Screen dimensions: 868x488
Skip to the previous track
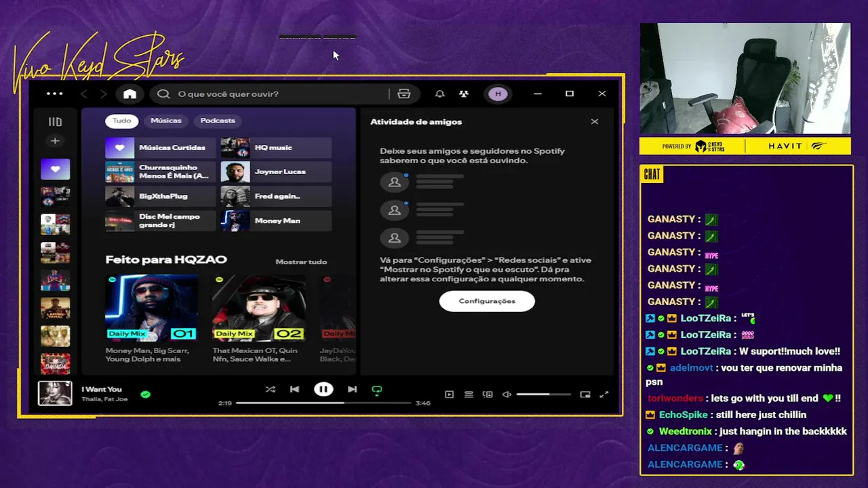coord(294,389)
